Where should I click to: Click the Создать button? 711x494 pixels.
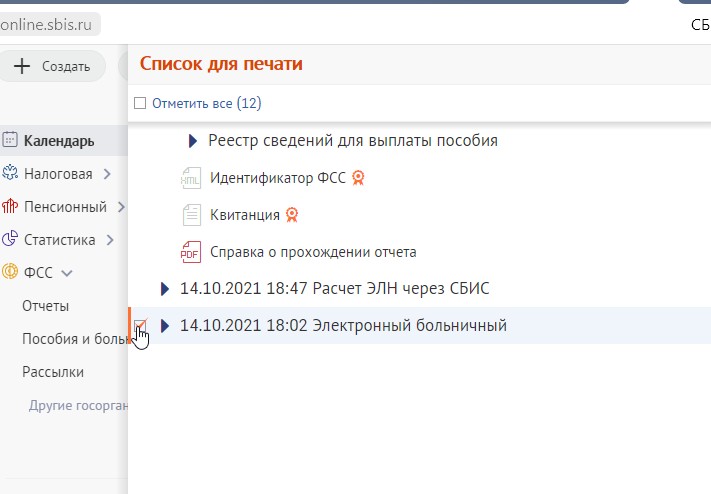pyautogui.click(x=52, y=66)
